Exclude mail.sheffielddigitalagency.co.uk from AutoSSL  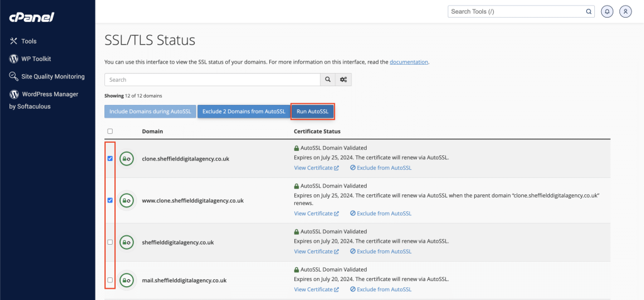[380, 289]
